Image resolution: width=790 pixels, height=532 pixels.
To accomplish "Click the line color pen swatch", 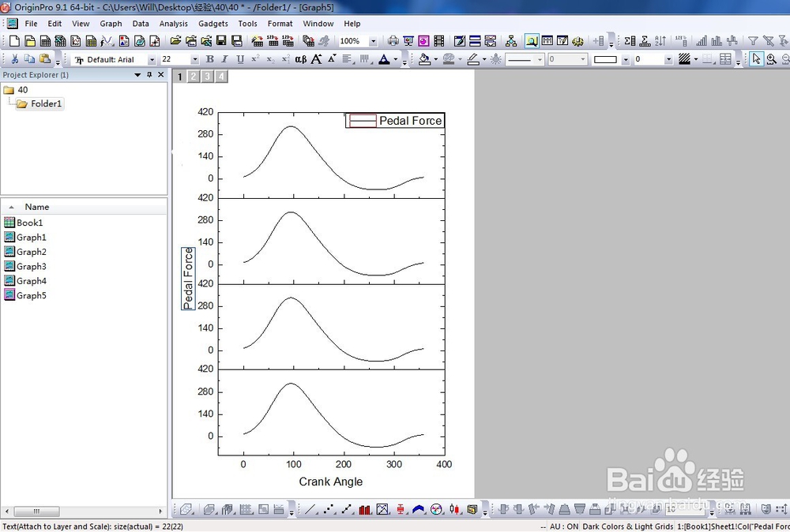I will 473,59.
